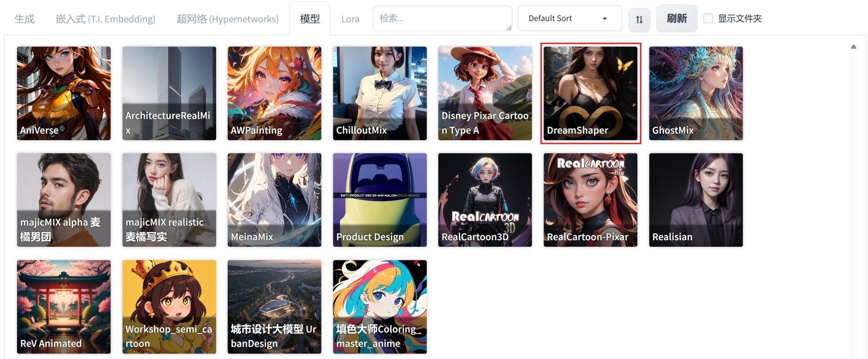Go to the 生成 tab
Viewport: 868px width, 359px height.
click(24, 19)
